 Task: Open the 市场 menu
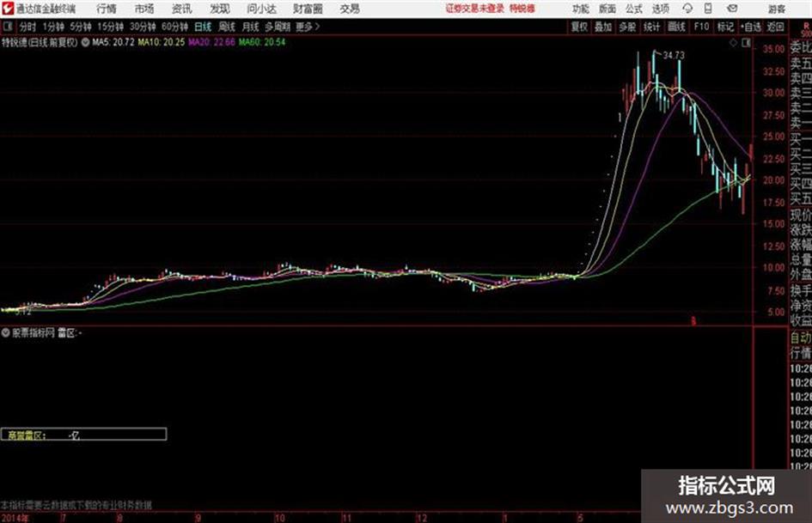[144, 9]
